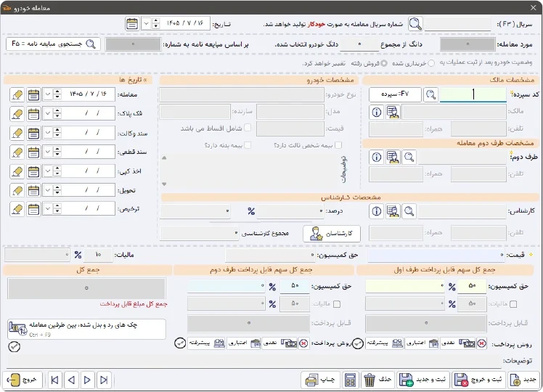Open dropdown arrow of the سند قطعی date

click(48, 152)
